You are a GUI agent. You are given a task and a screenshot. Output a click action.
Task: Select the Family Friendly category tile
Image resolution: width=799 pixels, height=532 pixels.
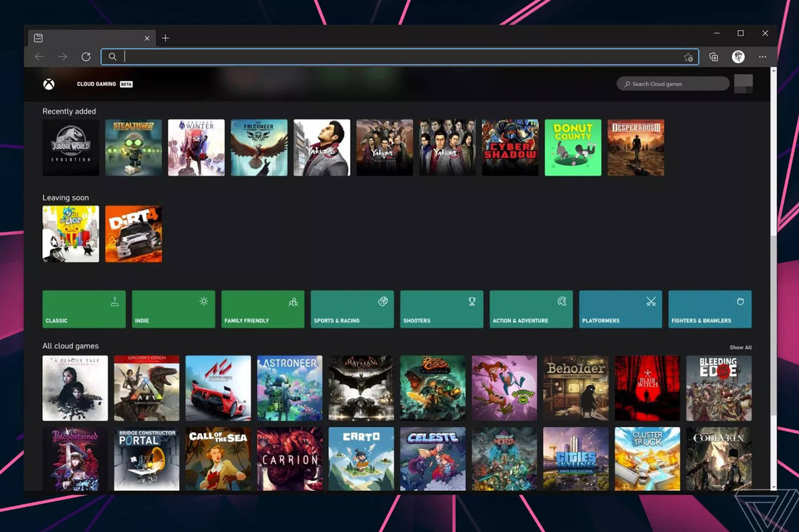tap(263, 309)
